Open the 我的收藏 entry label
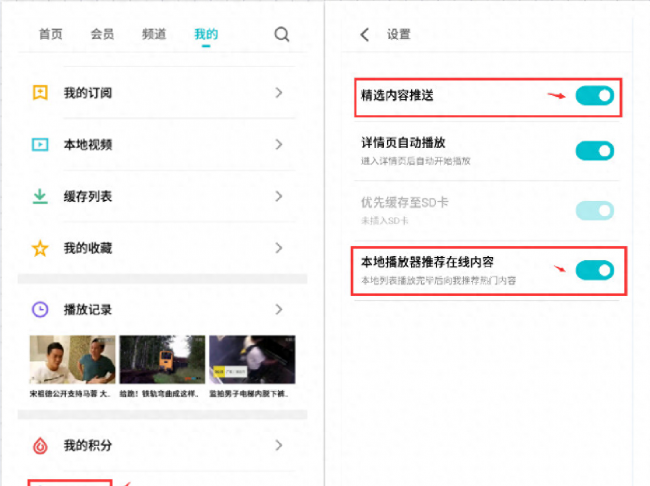650x486 pixels. coord(88,248)
